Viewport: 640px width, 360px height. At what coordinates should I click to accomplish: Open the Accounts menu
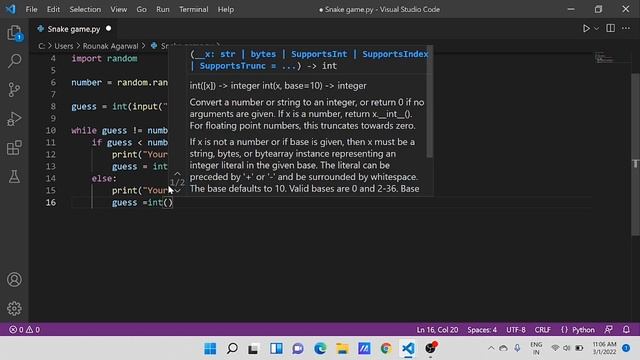click(14, 280)
